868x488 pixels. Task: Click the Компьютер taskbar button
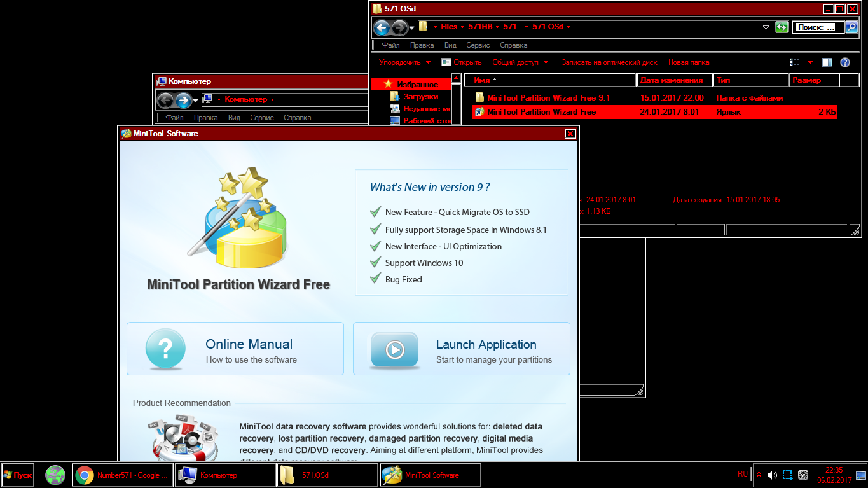225,475
